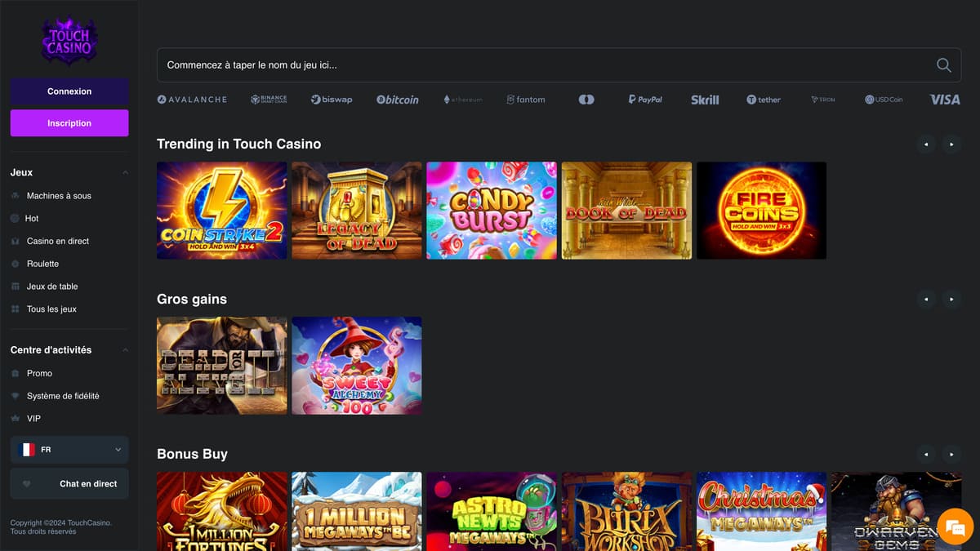Click the Système de fidélité icon
980x551 pixels.
[x=16, y=395]
